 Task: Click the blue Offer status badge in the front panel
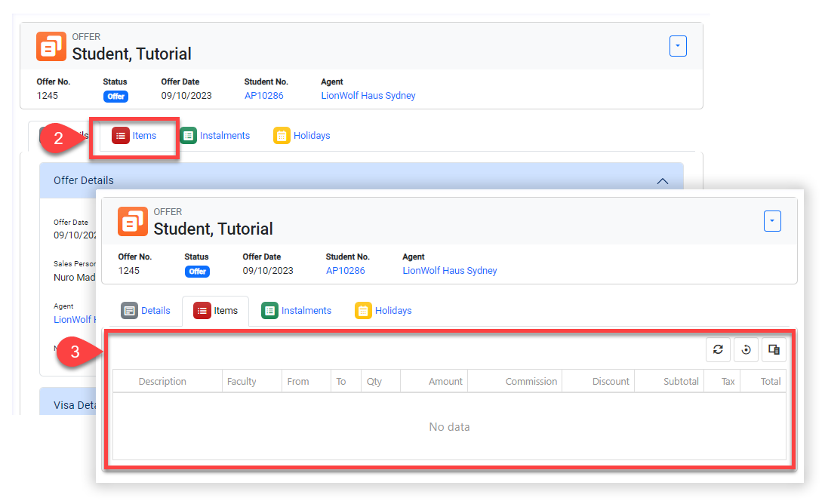pos(197,271)
